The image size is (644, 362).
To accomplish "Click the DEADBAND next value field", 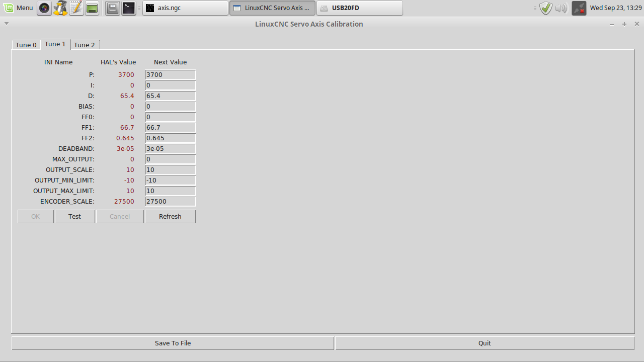I will (171, 148).
